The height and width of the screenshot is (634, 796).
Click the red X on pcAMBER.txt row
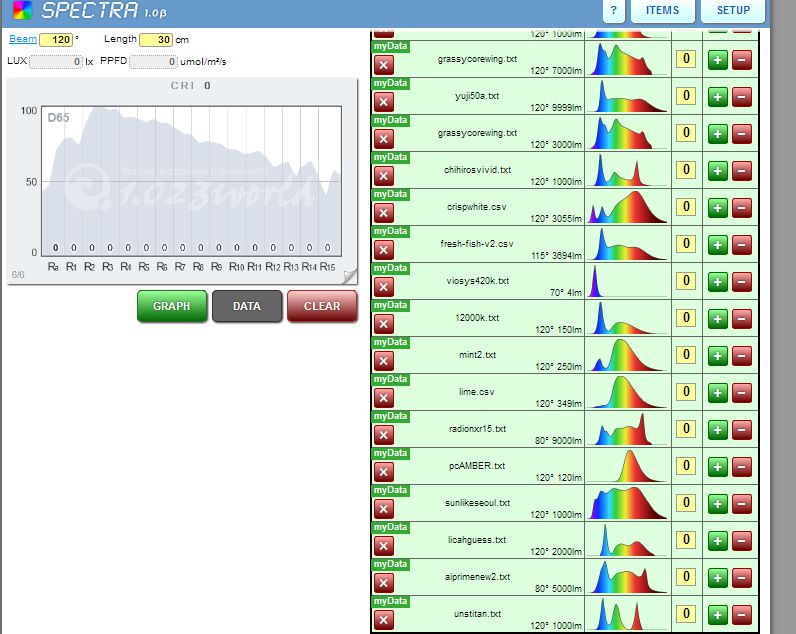(x=383, y=473)
